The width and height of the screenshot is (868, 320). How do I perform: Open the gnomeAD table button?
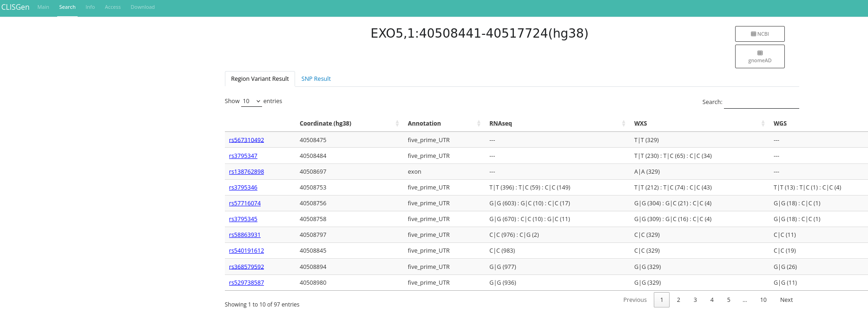click(x=760, y=56)
